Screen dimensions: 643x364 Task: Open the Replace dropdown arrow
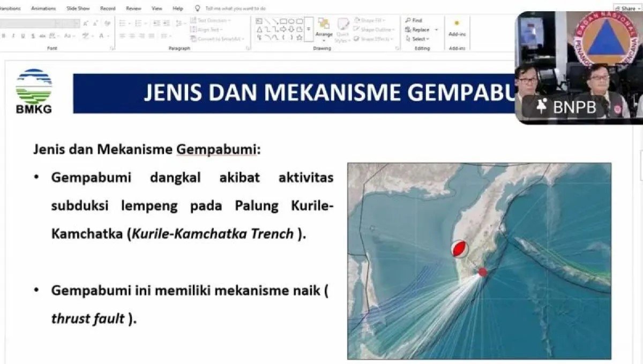(x=436, y=30)
